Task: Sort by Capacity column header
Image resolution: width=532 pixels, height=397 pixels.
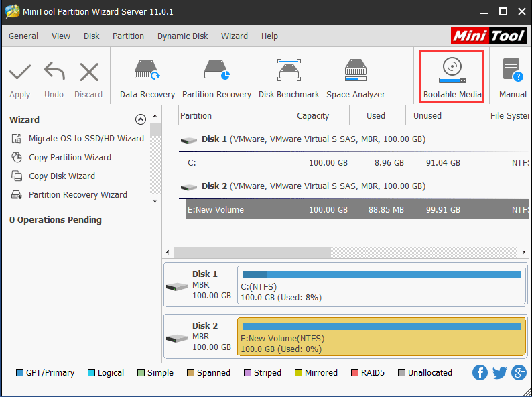Action: point(320,116)
